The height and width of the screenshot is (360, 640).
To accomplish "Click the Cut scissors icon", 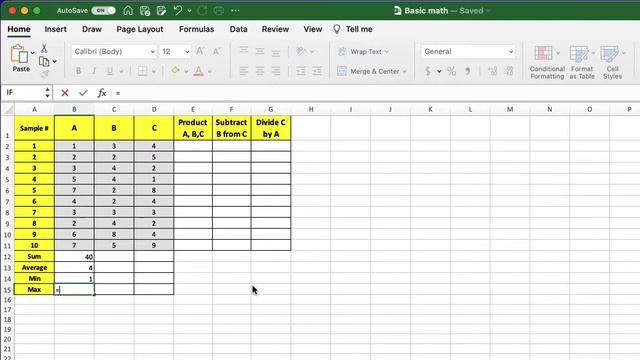I will tap(44, 48).
